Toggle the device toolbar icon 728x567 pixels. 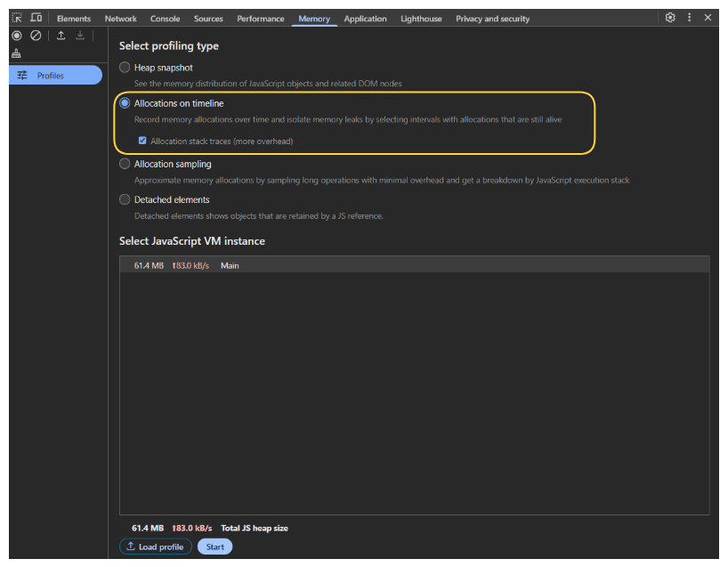[36, 18]
